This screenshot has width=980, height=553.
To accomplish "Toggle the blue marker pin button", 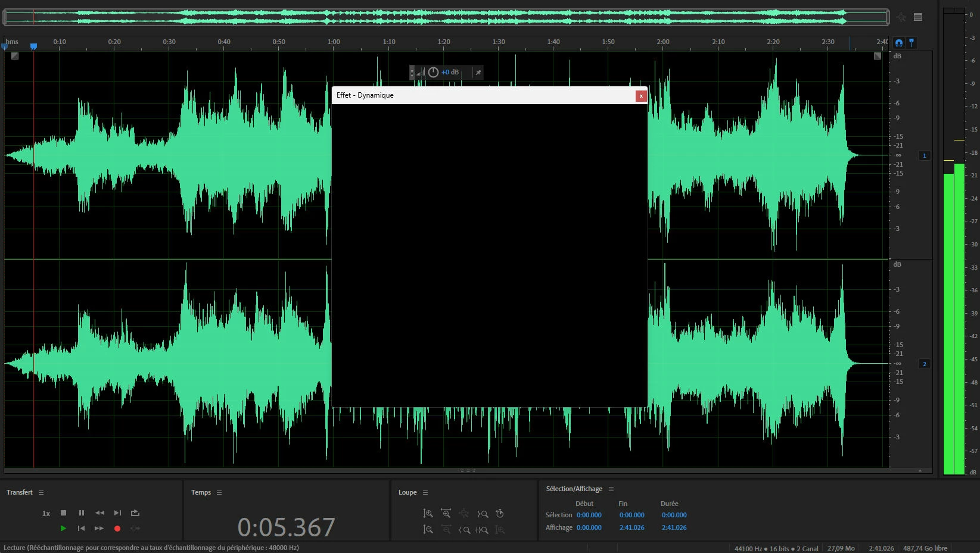I will click(x=911, y=42).
